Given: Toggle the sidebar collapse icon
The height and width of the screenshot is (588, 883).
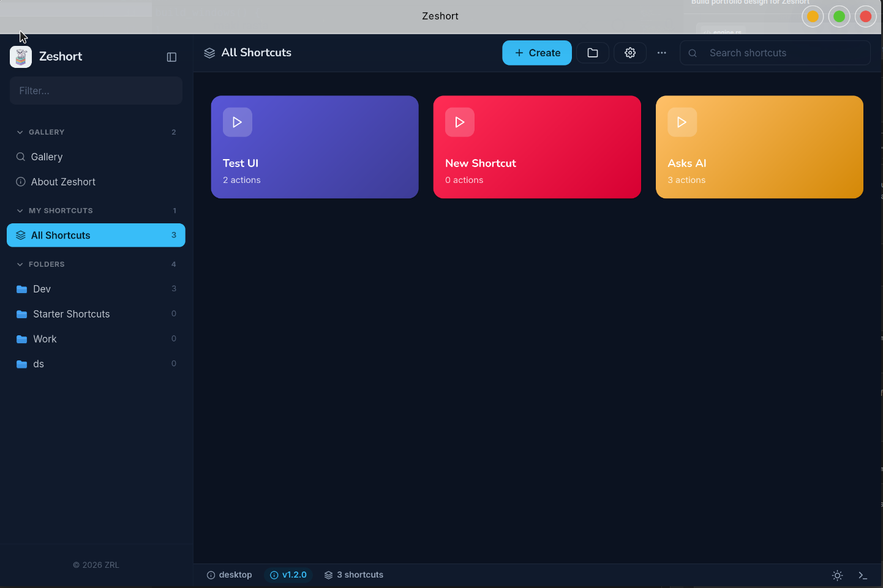Looking at the screenshot, I should [x=171, y=57].
